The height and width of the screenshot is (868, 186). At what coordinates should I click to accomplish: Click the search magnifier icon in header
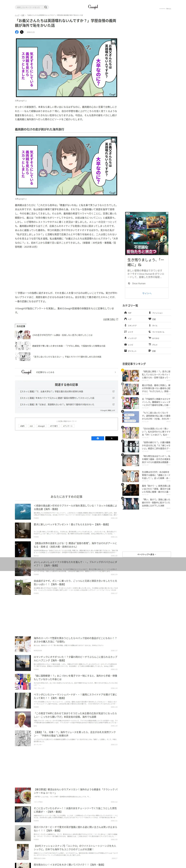tap(46, 7)
